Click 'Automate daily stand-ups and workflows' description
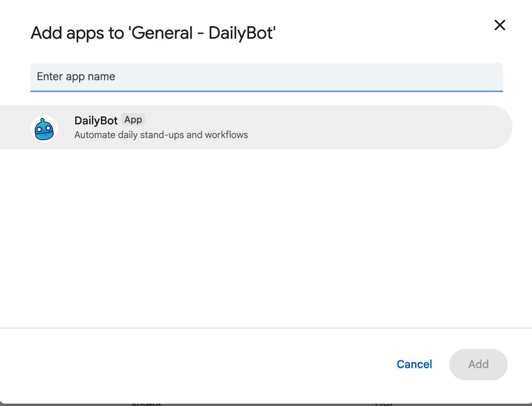Viewport: 532px width, 406px height. [161, 135]
